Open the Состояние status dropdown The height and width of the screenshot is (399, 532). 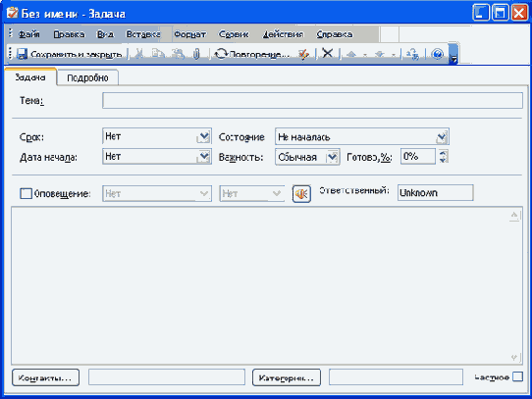point(442,137)
